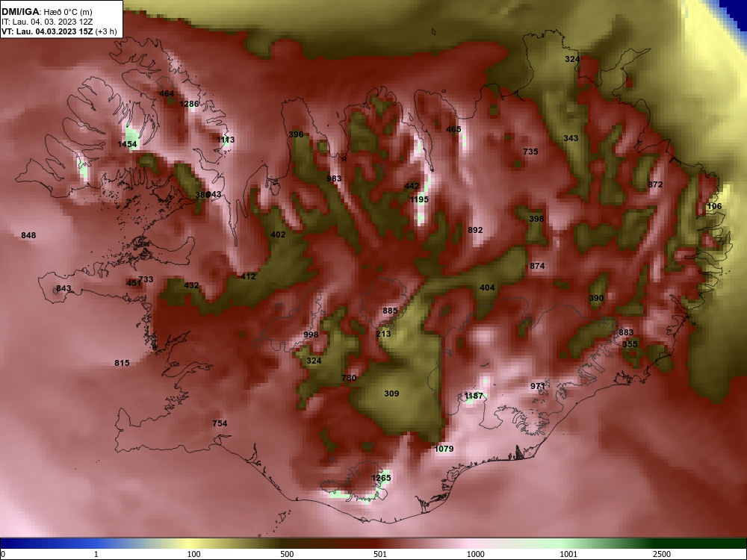Click the 343 value label
The width and height of the screenshot is (747, 560).
point(571,138)
